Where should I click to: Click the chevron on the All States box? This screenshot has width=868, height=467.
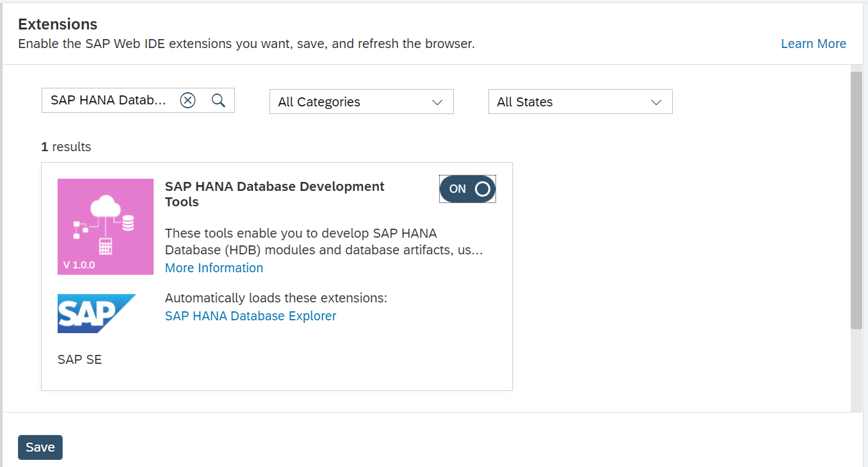(x=656, y=101)
